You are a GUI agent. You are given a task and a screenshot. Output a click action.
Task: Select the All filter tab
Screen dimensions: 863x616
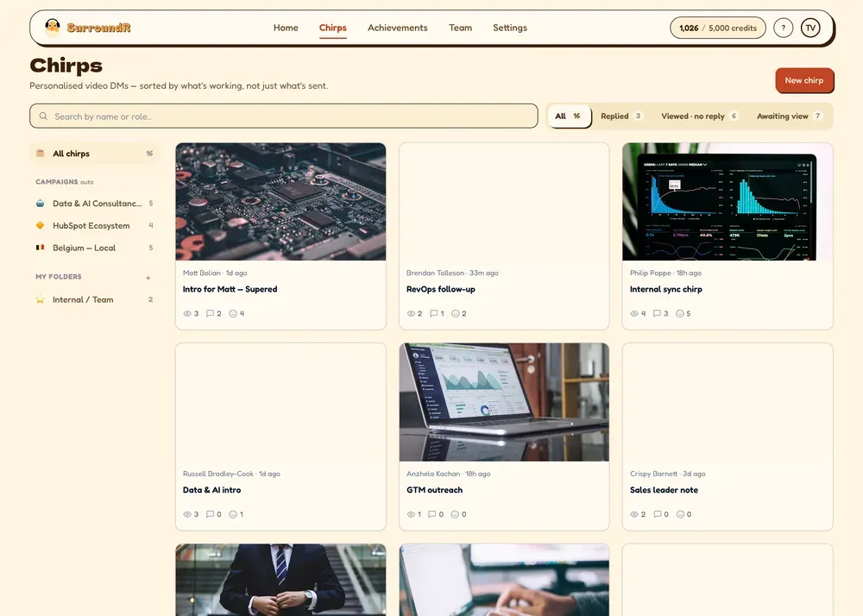pyautogui.click(x=569, y=116)
